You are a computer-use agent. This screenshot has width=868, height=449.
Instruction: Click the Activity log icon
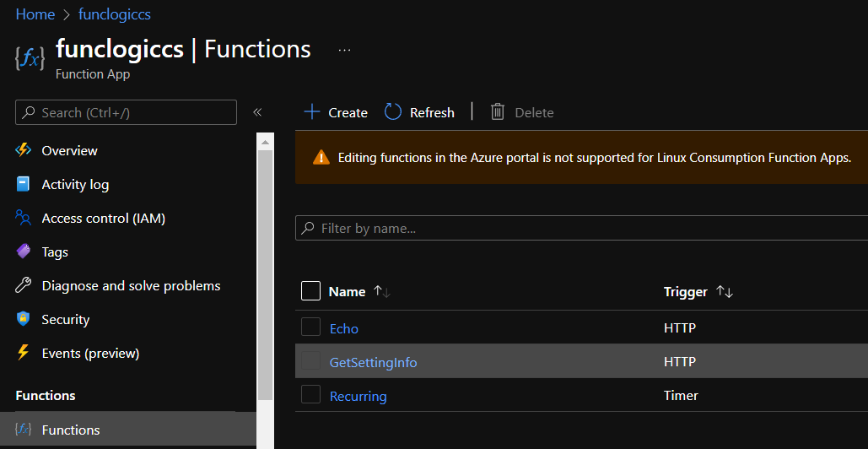[x=24, y=184]
